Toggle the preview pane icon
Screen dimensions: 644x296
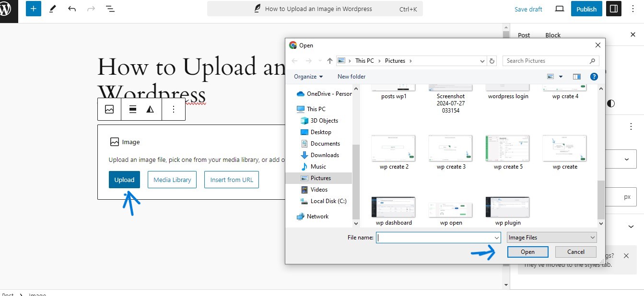click(x=577, y=76)
